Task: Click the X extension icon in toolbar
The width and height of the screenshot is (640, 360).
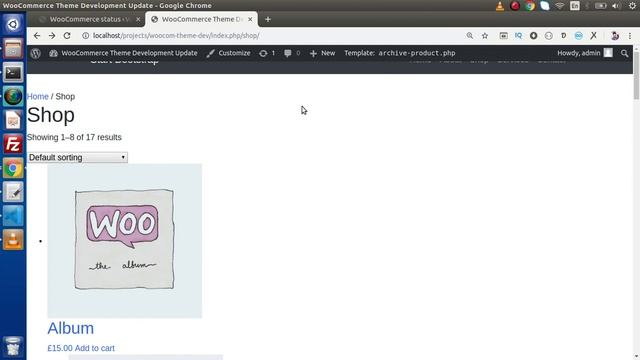Action: tap(593, 36)
